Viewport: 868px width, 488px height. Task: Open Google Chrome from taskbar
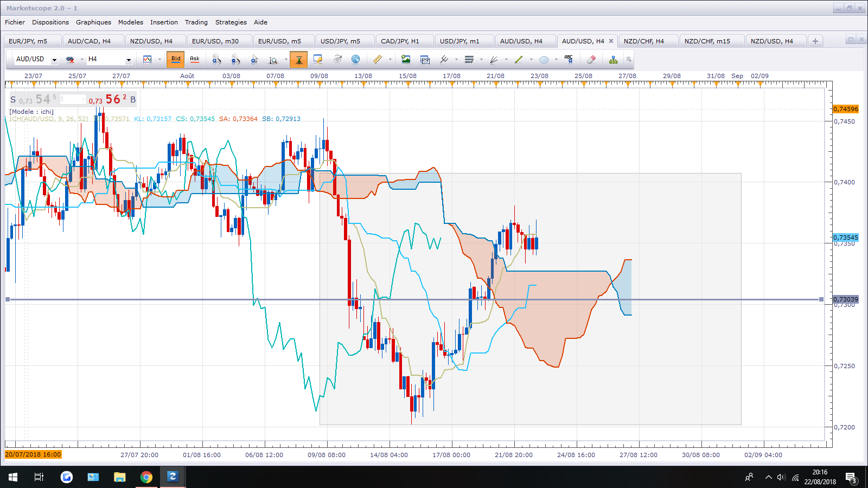(x=146, y=477)
